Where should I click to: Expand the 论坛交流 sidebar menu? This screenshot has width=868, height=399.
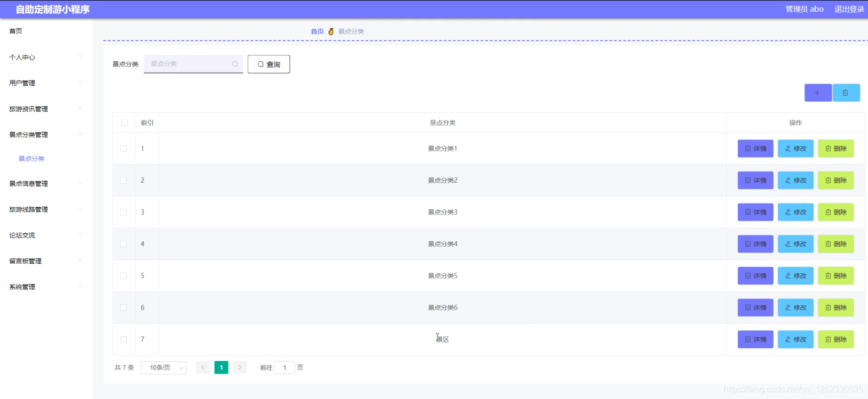[46, 235]
